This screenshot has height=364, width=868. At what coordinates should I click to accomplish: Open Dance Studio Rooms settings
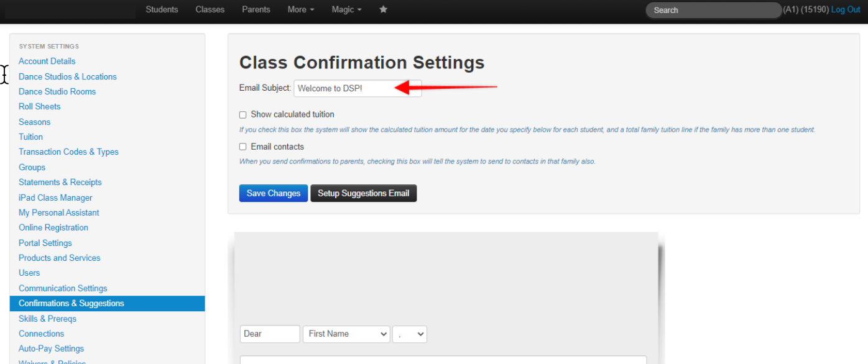click(57, 91)
